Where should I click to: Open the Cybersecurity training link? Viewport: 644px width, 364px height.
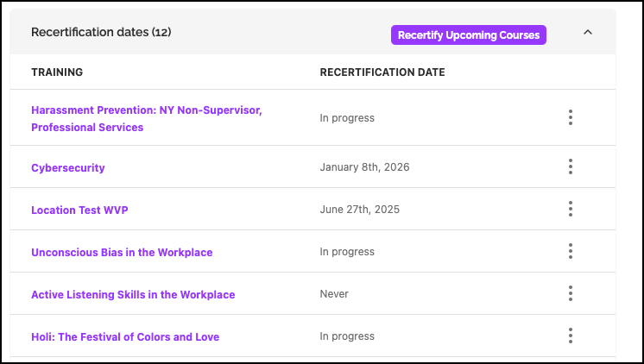68,167
